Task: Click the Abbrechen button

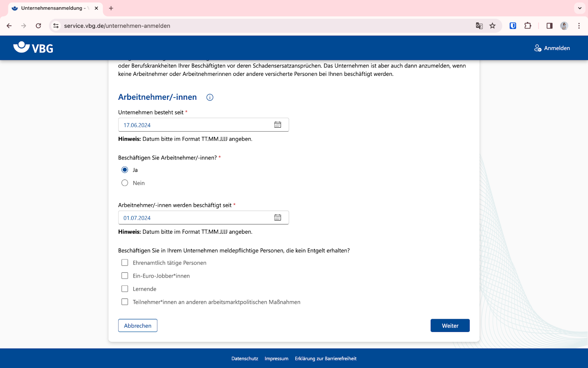Action: [x=138, y=326]
